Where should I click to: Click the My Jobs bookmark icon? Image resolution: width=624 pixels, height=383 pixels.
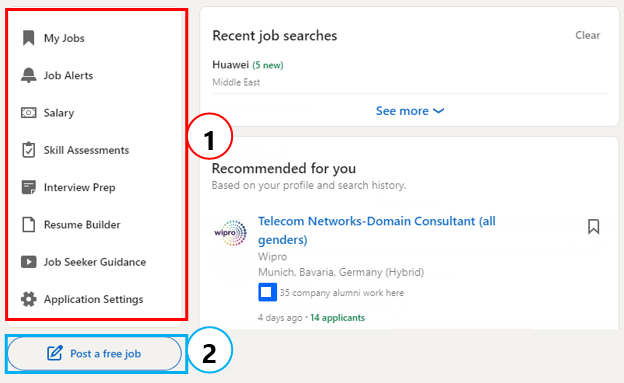[28, 38]
